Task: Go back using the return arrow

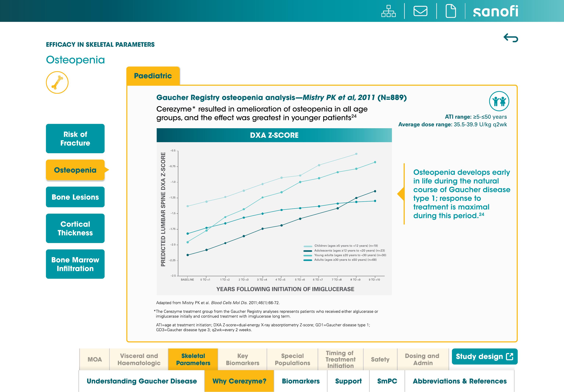Action: coord(511,38)
